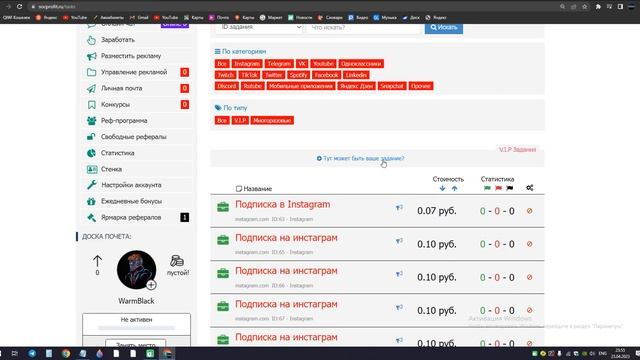Viewport: 640px width, 360px height.
Task: Filter tasks by Rutube category
Action: (x=252, y=86)
